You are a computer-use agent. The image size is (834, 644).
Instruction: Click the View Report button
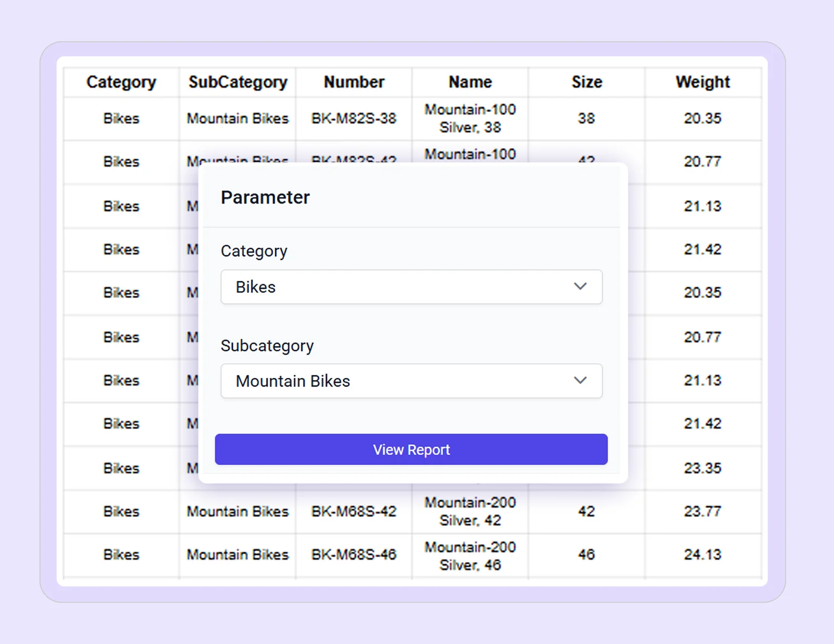point(411,449)
